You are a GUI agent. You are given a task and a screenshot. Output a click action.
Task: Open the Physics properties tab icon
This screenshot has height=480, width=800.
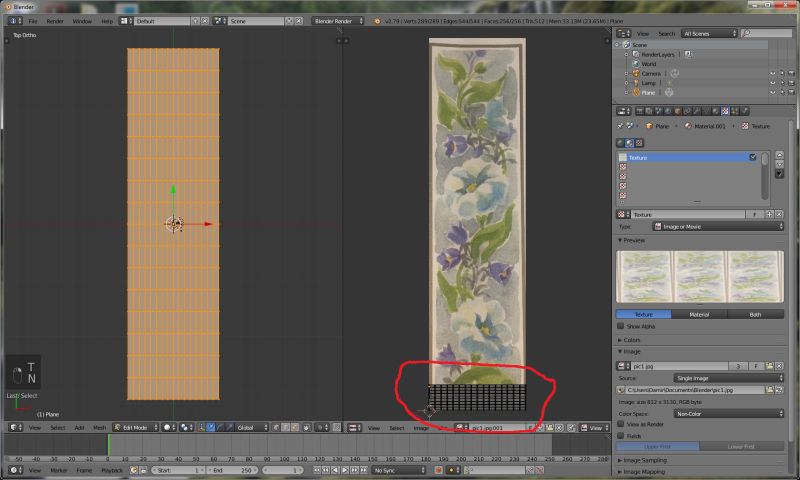(744, 111)
